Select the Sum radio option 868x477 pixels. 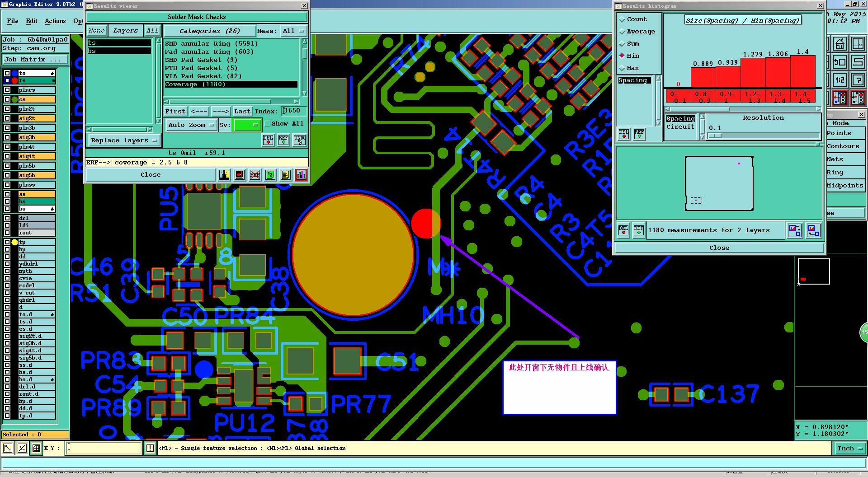pyautogui.click(x=622, y=44)
